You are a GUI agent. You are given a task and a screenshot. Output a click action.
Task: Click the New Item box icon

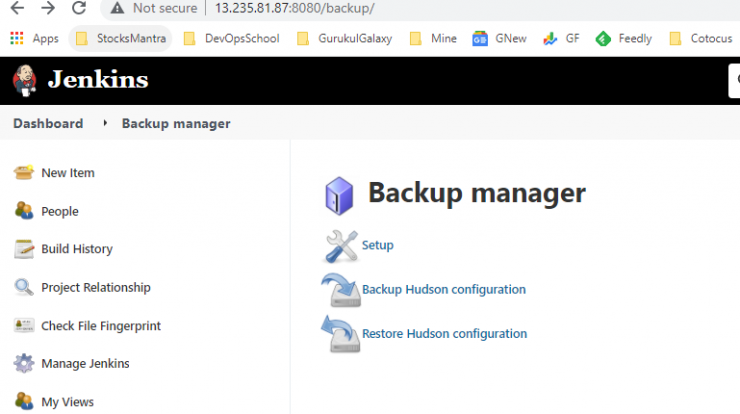coord(24,173)
